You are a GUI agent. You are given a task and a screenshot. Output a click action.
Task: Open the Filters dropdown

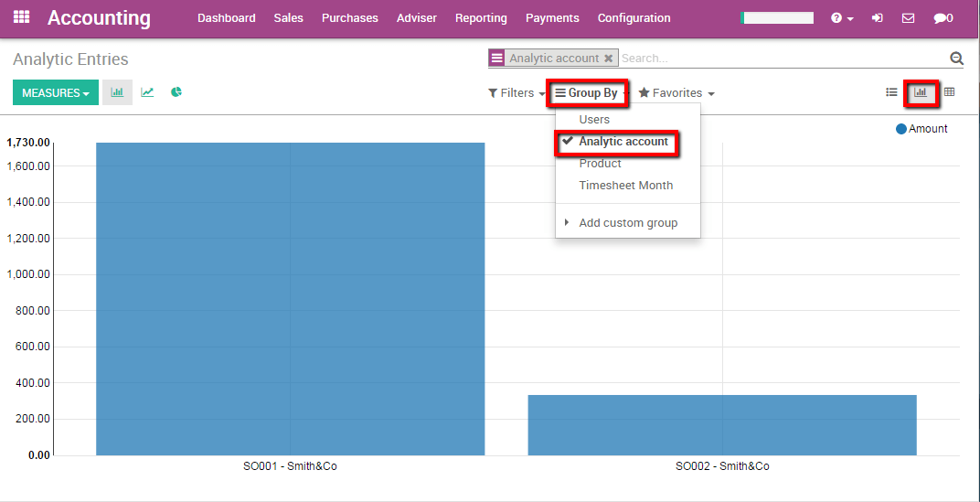click(516, 93)
